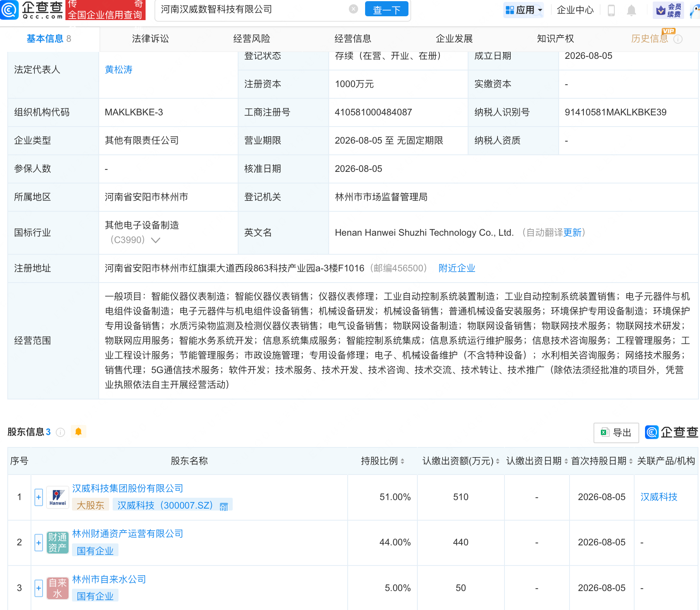Click the 创 board tag after 300007.SZ

click(224, 506)
